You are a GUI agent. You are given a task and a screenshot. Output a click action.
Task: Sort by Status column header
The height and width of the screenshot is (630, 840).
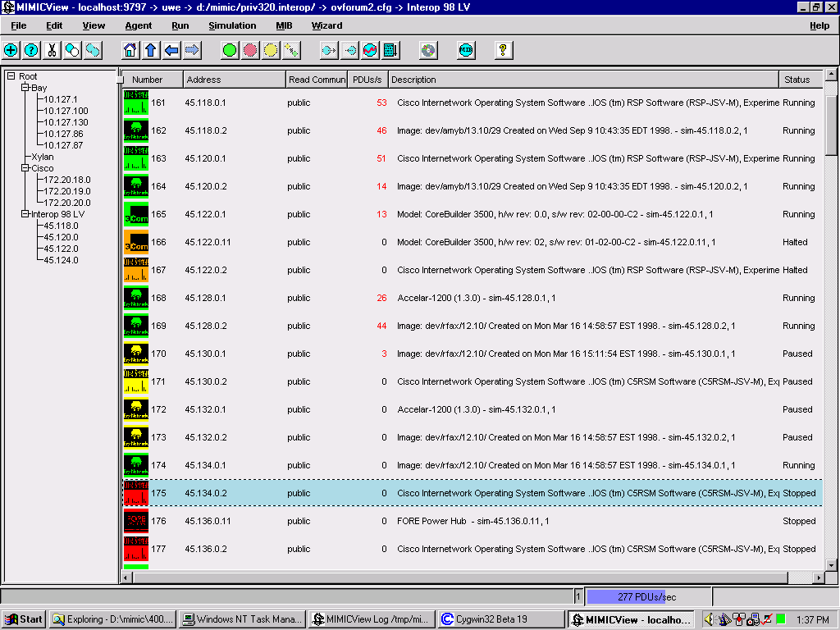tap(801, 80)
